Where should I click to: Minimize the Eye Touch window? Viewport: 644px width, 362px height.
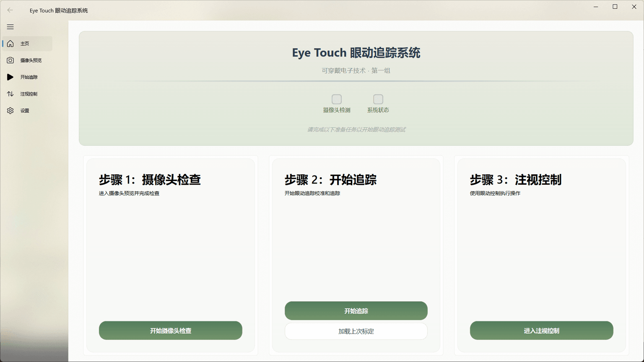pyautogui.click(x=596, y=7)
